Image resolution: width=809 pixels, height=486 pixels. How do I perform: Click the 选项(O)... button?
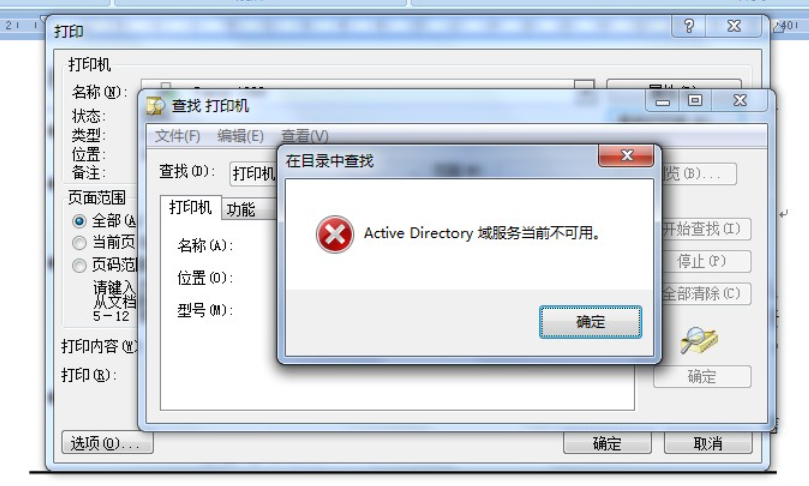pos(107,443)
